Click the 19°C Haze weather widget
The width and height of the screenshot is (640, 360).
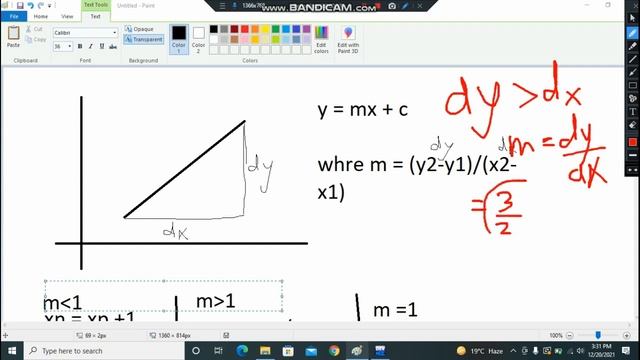click(x=480, y=351)
